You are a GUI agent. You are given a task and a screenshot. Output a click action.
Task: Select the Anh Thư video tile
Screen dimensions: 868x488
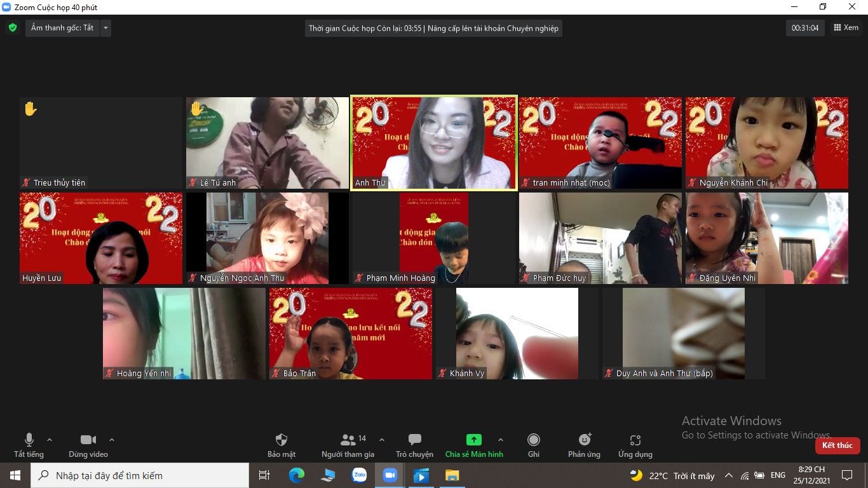click(x=433, y=143)
